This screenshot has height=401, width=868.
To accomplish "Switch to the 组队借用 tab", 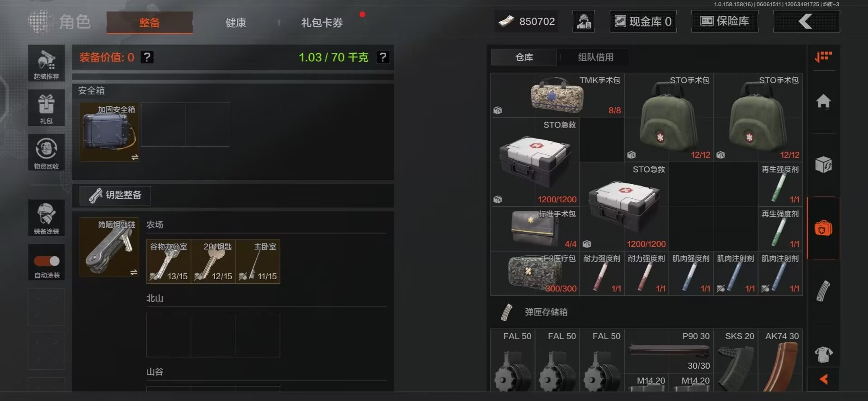I will click(596, 57).
